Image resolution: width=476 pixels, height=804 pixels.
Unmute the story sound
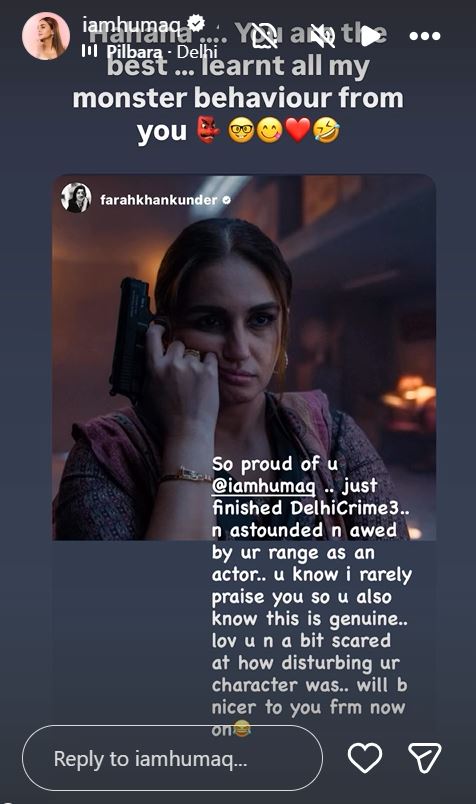(323, 36)
